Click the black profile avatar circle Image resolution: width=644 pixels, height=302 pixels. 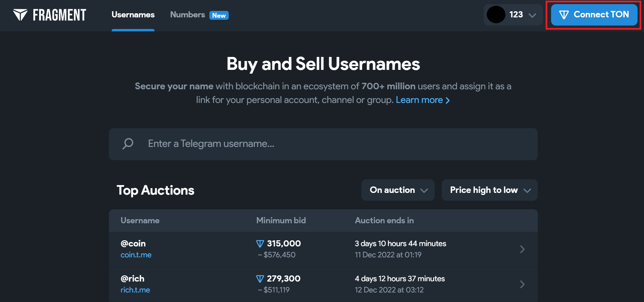coord(496,15)
